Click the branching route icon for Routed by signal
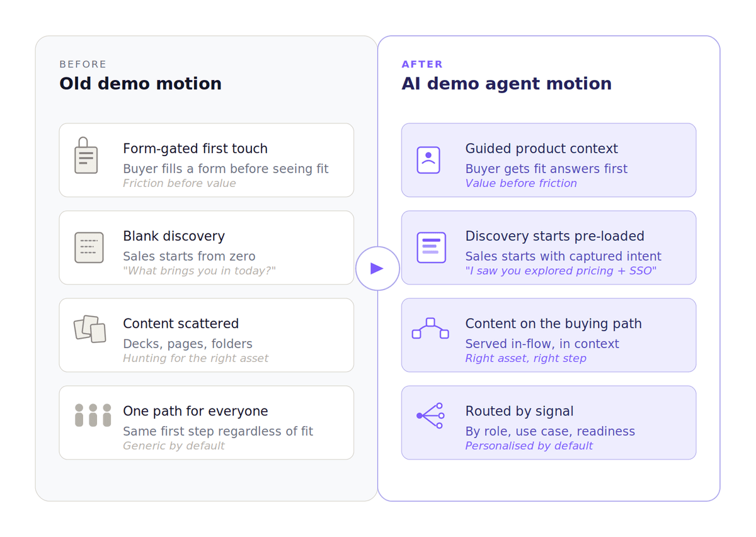Viewport: 756px width, 537px height. pyautogui.click(x=431, y=415)
